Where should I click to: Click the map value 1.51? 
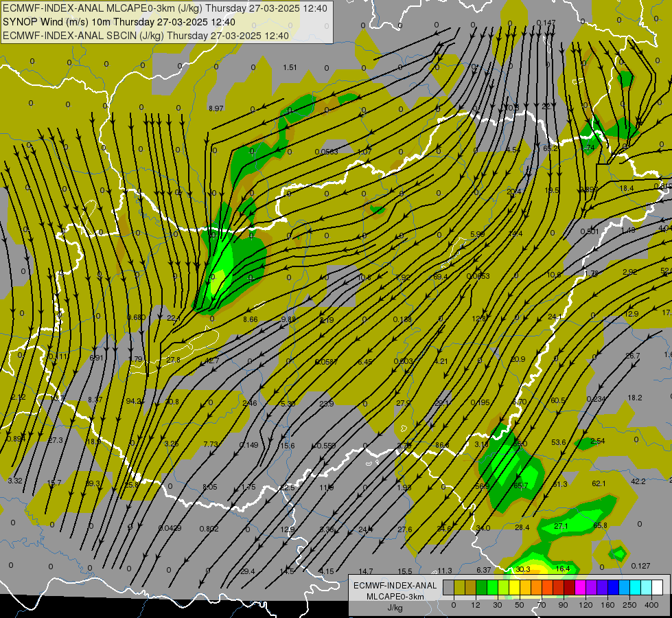click(x=290, y=67)
